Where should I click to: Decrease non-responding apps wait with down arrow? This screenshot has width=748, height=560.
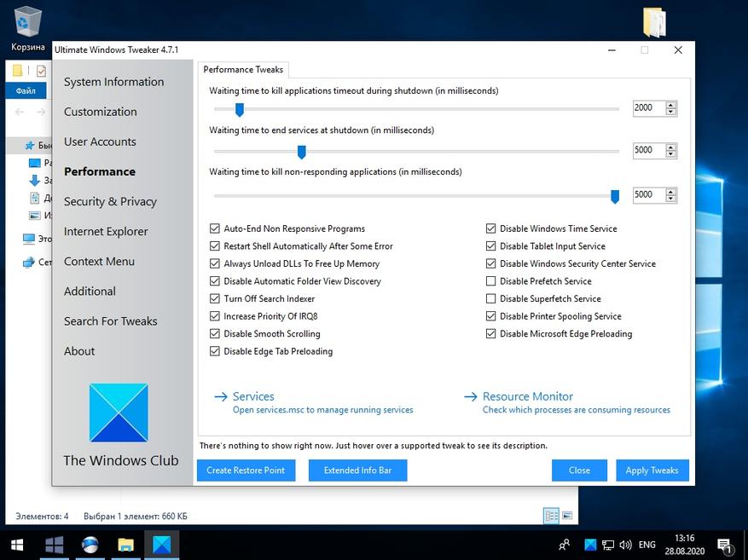[670, 199]
